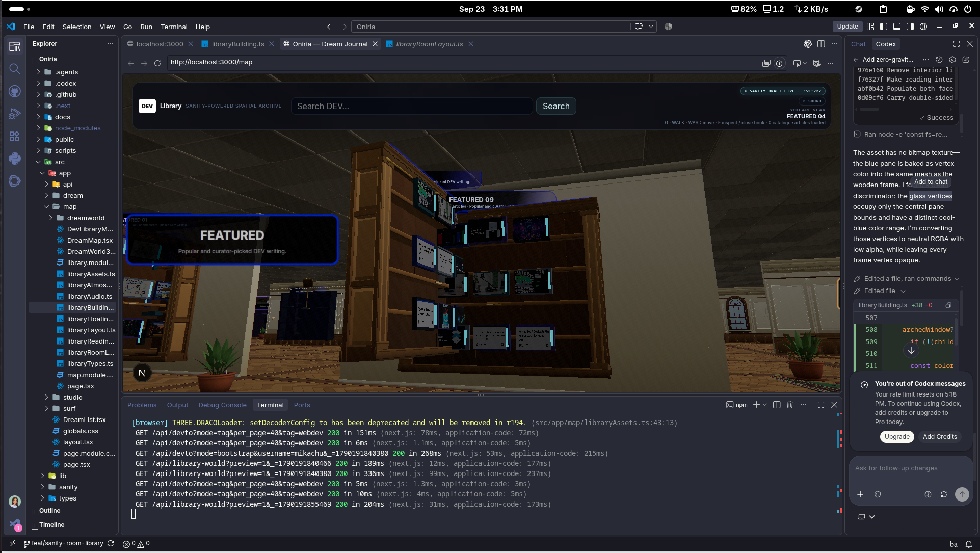Click the Update button in title bar
Image resolution: width=980 pixels, height=553 pixels.
click(x=847, y=27)
